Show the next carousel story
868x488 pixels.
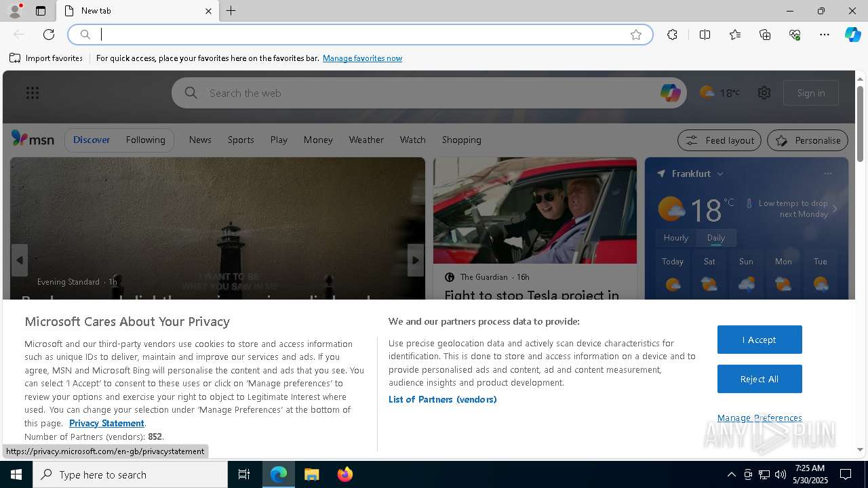click(416, 260)
